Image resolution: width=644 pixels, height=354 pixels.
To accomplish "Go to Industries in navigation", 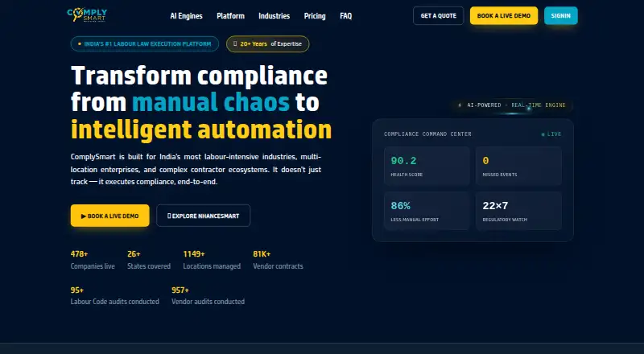I will click(x=274, y=16).
